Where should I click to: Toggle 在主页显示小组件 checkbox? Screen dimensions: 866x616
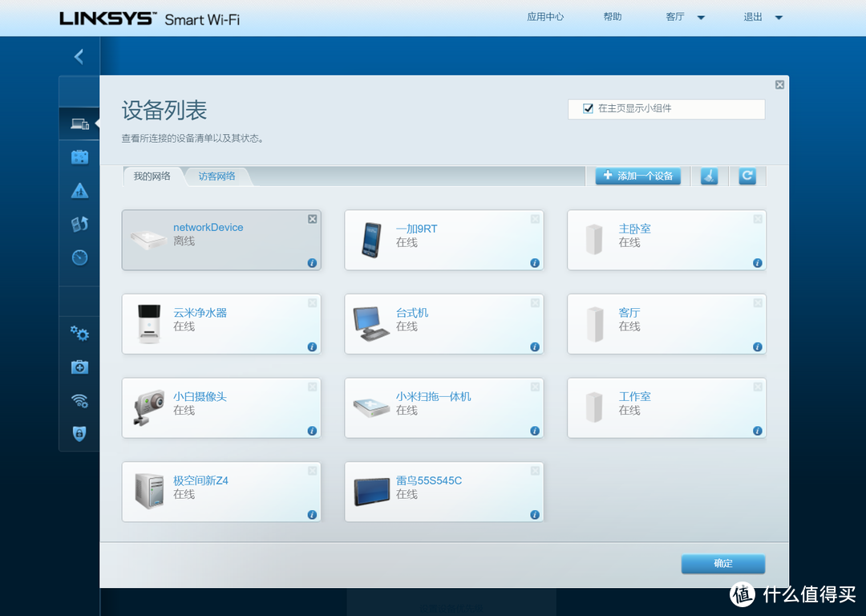[x=589, y=108]
